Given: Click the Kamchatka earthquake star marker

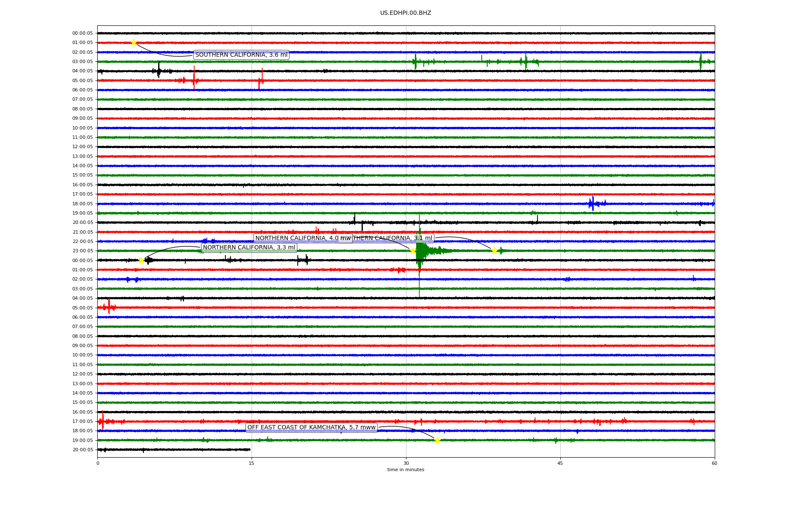Looking at the screenshot, I should [x=437, y=440].
